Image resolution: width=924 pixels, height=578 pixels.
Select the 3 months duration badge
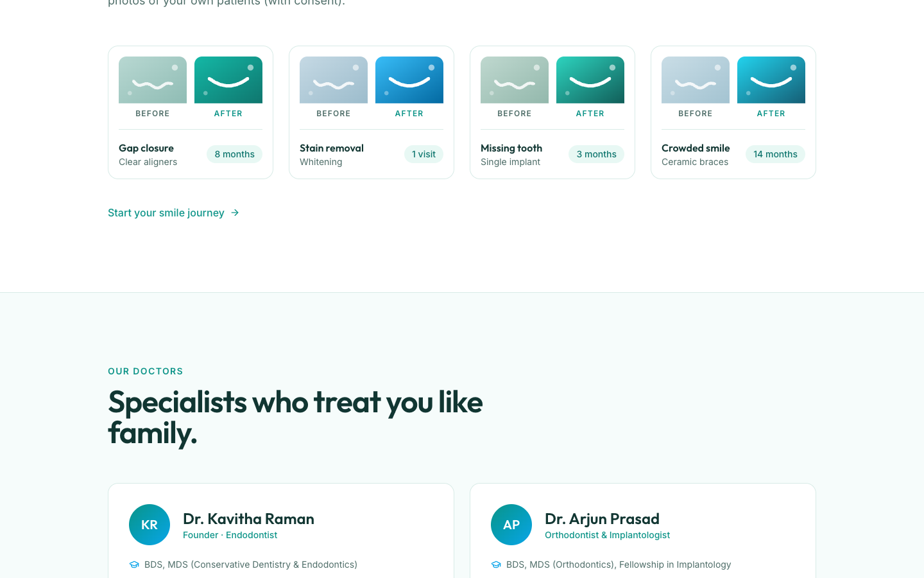[x=596, y=154]
